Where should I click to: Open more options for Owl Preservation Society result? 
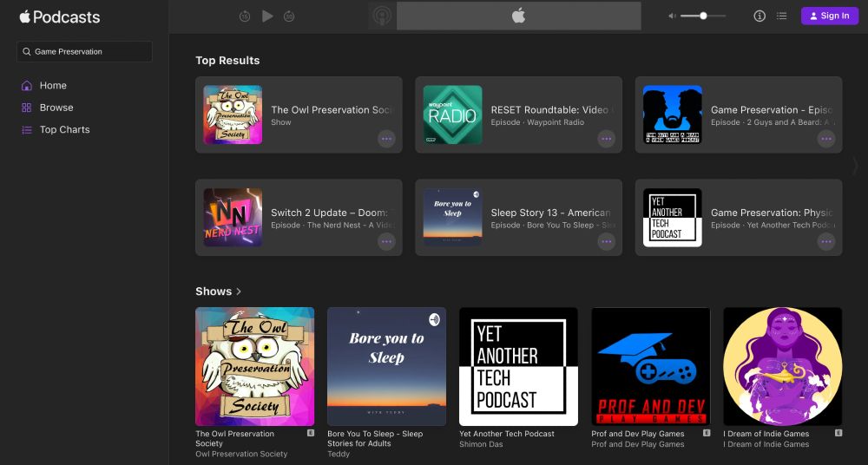click(x=386, y=139)
